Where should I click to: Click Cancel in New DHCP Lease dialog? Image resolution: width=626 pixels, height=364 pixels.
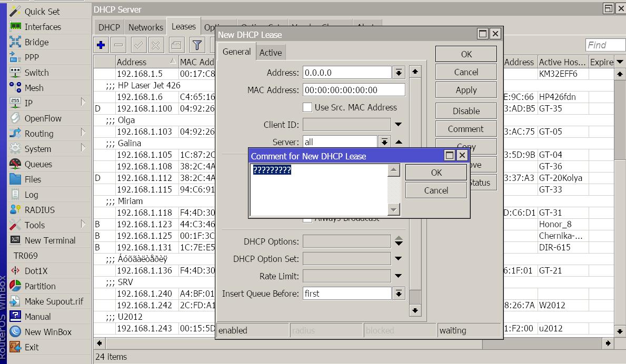(x=466, y=72)
